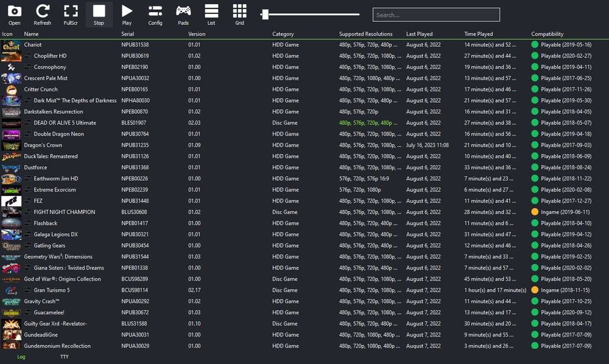Sort by the Serial column header
The image size is (609, 364).
click(127, 33)
